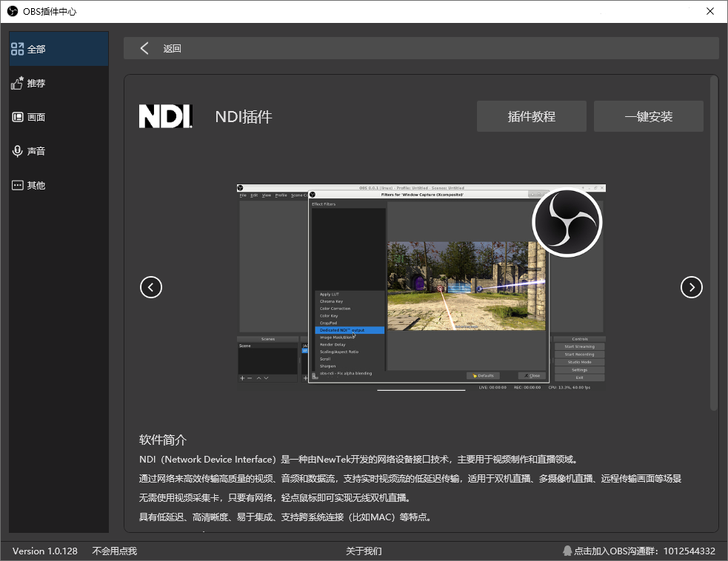
Task: Click the picture icon beside 画面
Action: [x=17, y=117]
